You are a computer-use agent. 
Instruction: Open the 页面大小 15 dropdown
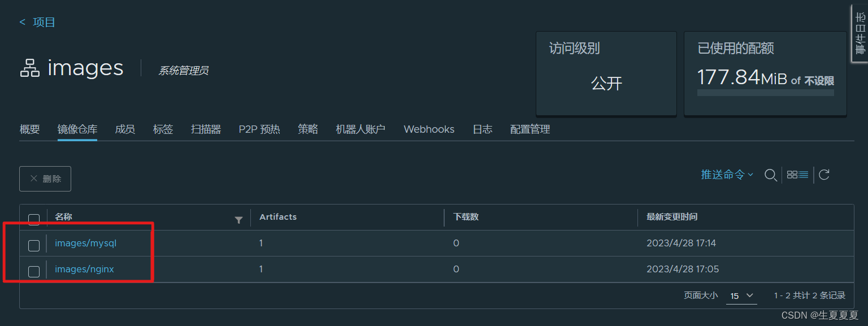point(741,295)
